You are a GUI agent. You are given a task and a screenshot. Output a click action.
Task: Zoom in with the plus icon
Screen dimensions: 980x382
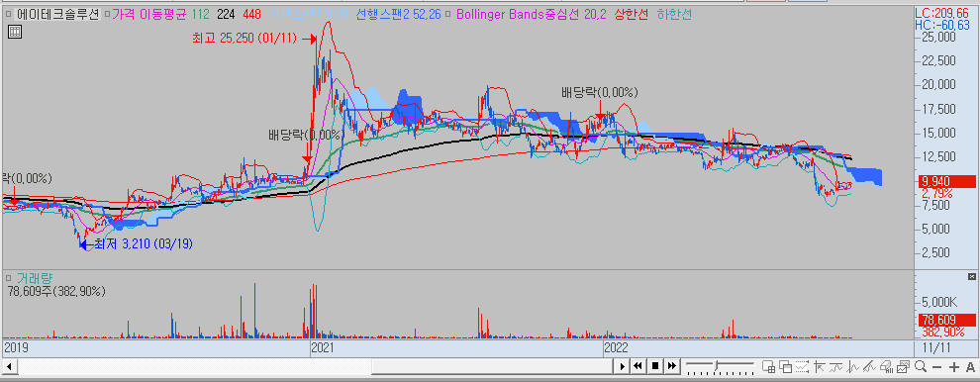point(953,367)
